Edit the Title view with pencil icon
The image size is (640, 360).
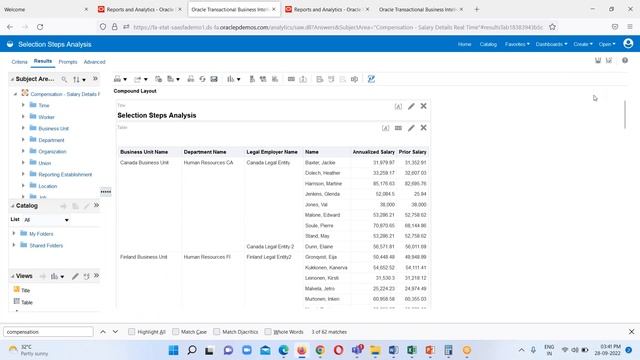click(411, 106)
